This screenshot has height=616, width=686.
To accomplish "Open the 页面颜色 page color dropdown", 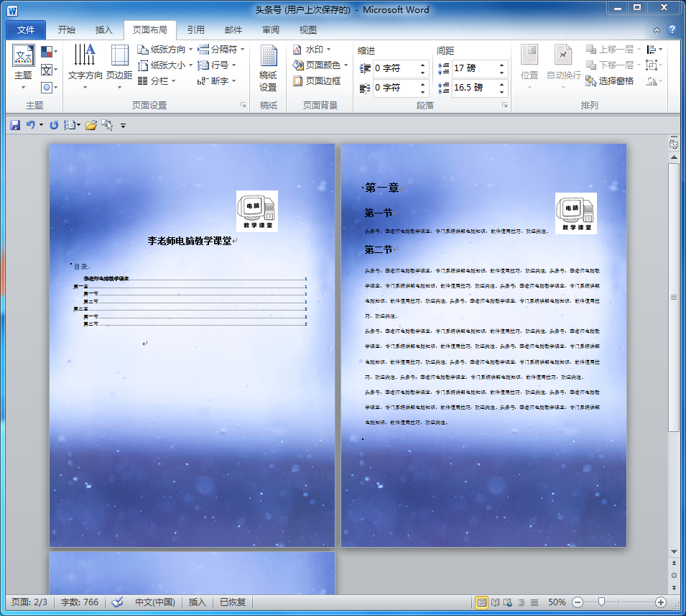I will [320, 65].
